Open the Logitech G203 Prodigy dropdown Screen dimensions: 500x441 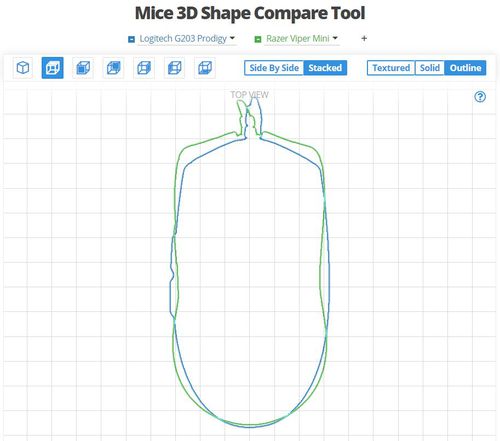tap(187, 39)
